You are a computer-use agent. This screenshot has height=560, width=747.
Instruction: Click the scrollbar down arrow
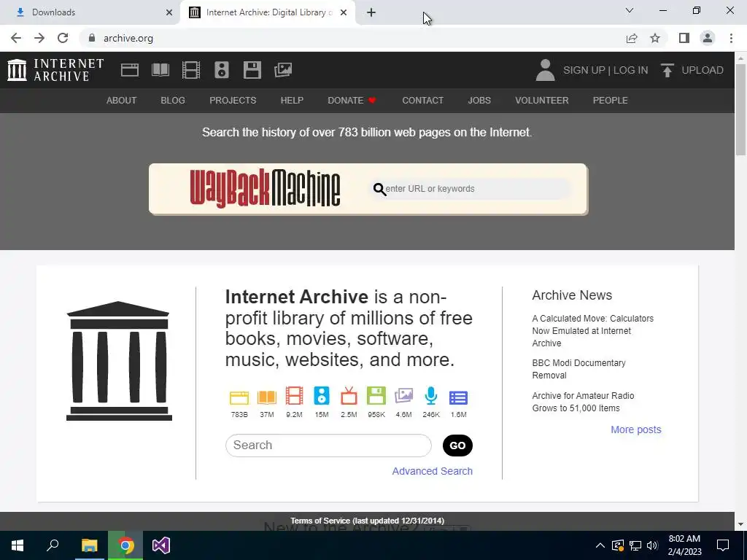pos(740,524)
